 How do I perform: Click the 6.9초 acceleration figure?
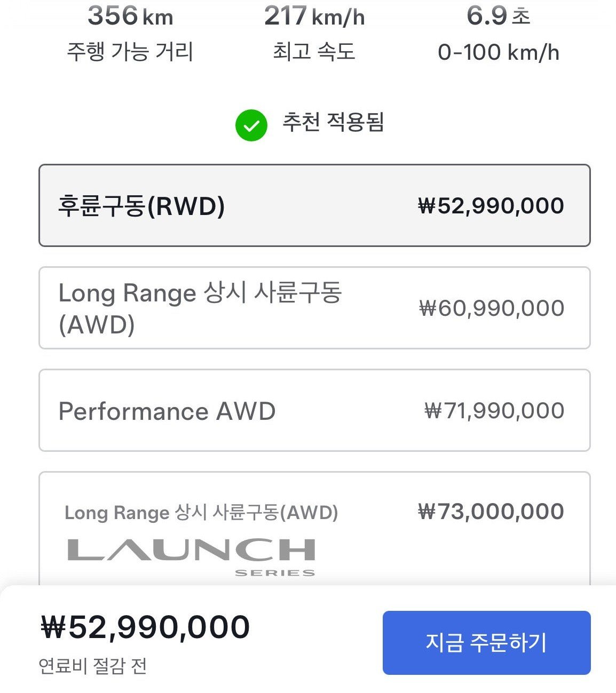click(x=498, y=16)
